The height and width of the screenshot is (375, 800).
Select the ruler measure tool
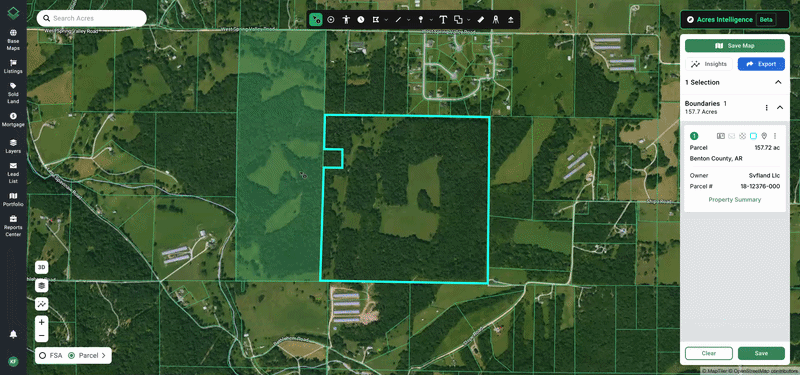[480, 19]
